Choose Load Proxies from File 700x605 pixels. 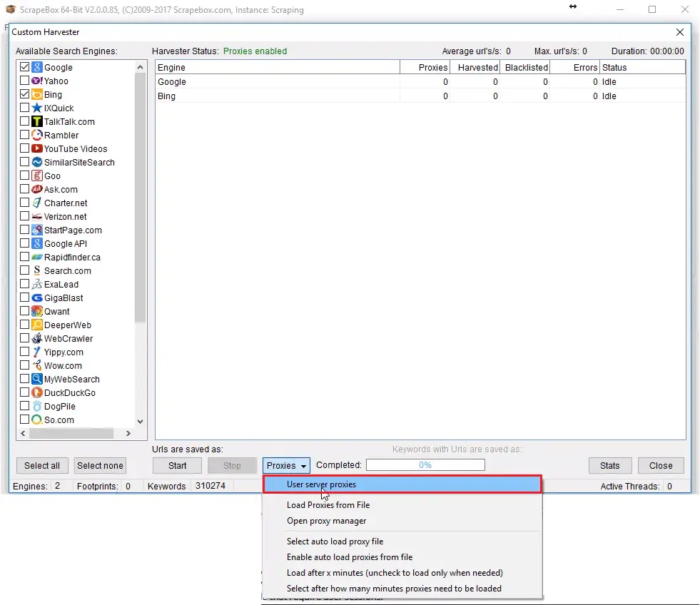328,505
